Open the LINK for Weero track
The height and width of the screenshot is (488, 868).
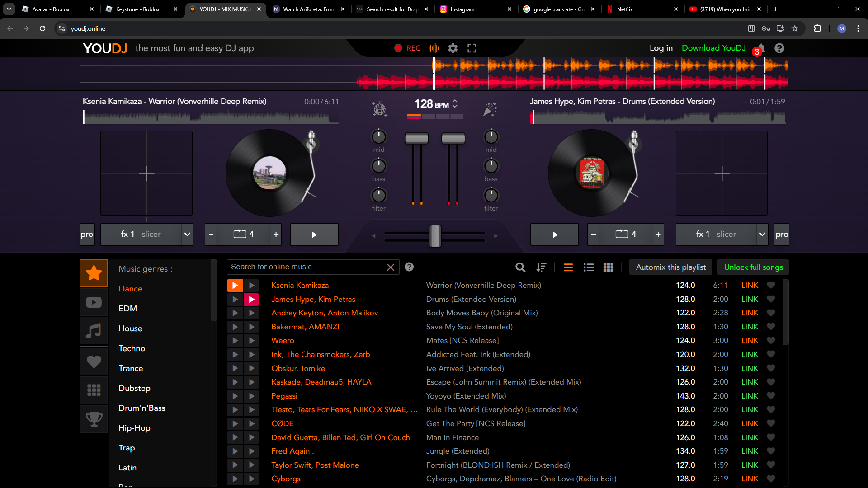750,340
